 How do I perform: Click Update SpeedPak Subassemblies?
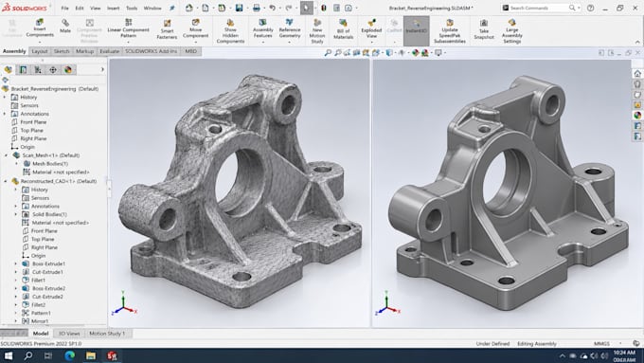point(450,31)
